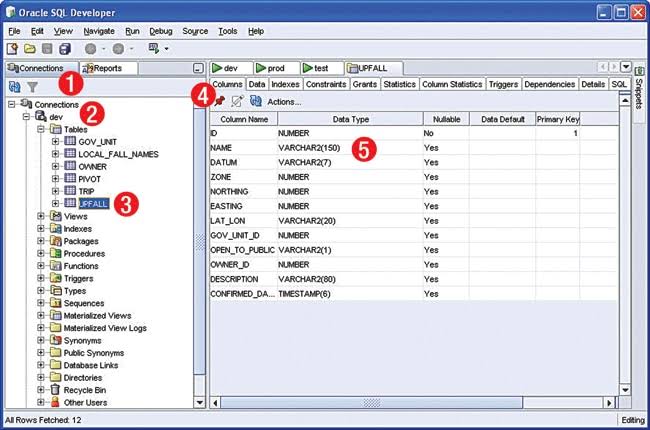Click the Primary Key column header
This screenshot has height=430, width=650.
point(558,119)
